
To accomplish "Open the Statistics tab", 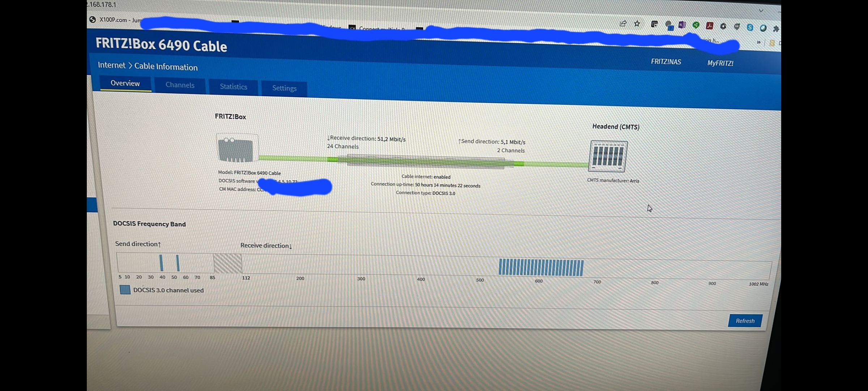I will pos(233,87).
